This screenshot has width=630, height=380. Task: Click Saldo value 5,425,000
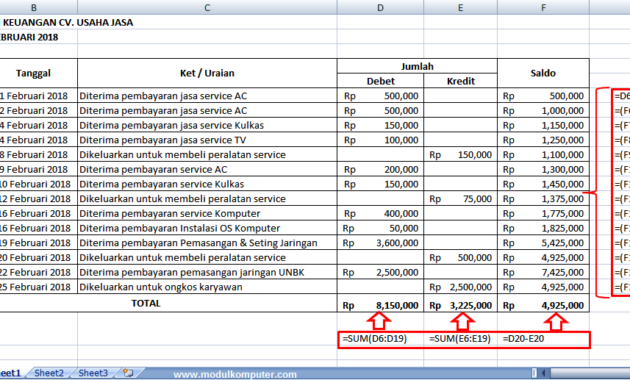click(x=543, y=243)
